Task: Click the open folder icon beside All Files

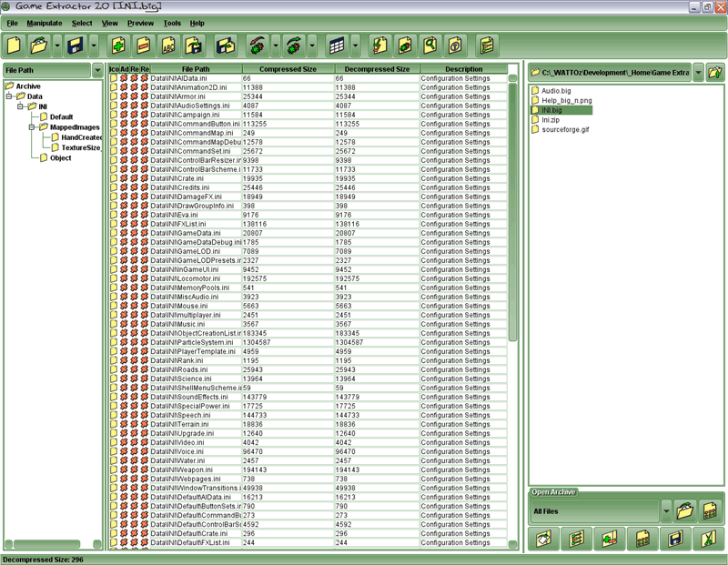Action: [685, 510]
